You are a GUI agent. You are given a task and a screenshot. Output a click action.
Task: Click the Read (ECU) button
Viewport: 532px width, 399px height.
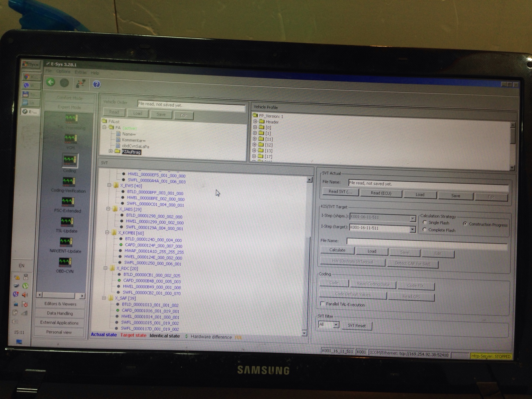pos(381,193)
